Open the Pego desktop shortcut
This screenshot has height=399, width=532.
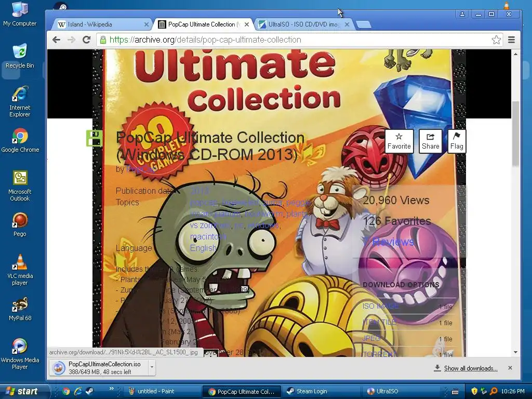[x=20, y=224]
